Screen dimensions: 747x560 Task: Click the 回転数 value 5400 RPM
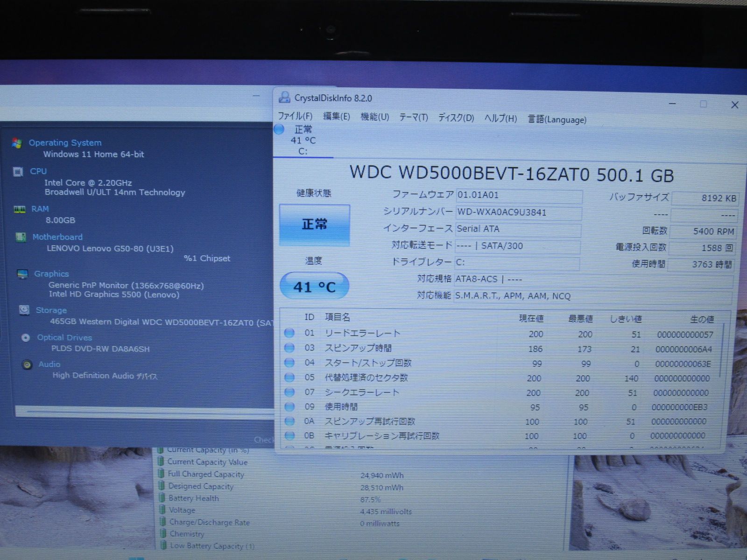point(704,231)
